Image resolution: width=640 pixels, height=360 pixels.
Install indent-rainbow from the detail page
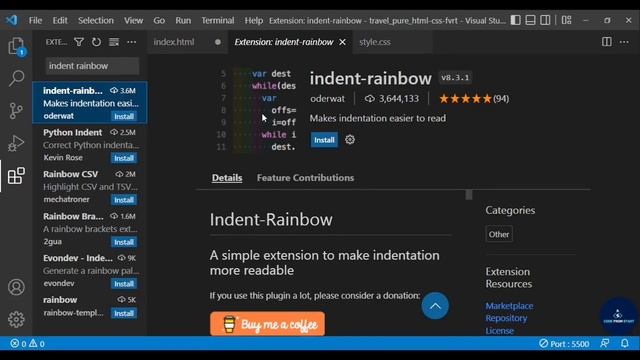tap(324, 140)
